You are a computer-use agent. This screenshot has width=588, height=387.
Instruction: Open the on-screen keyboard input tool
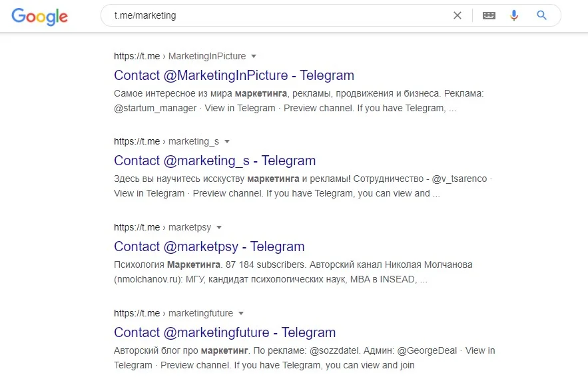pos(489,15)
